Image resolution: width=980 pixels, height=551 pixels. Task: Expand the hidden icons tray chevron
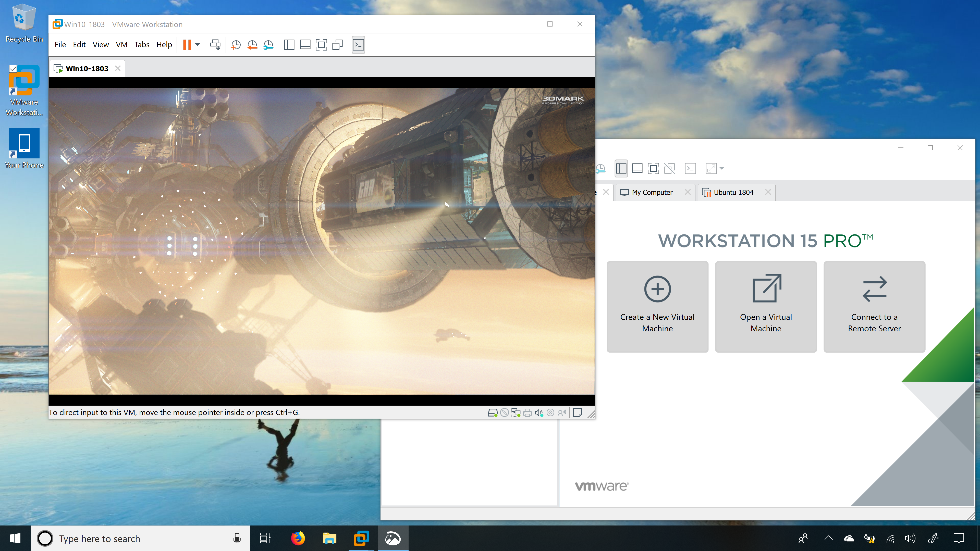[828, 538]
